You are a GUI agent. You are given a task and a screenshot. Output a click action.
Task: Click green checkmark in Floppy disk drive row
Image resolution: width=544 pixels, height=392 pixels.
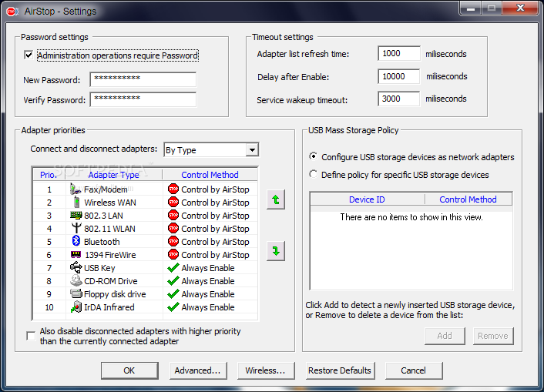(173, 294)
